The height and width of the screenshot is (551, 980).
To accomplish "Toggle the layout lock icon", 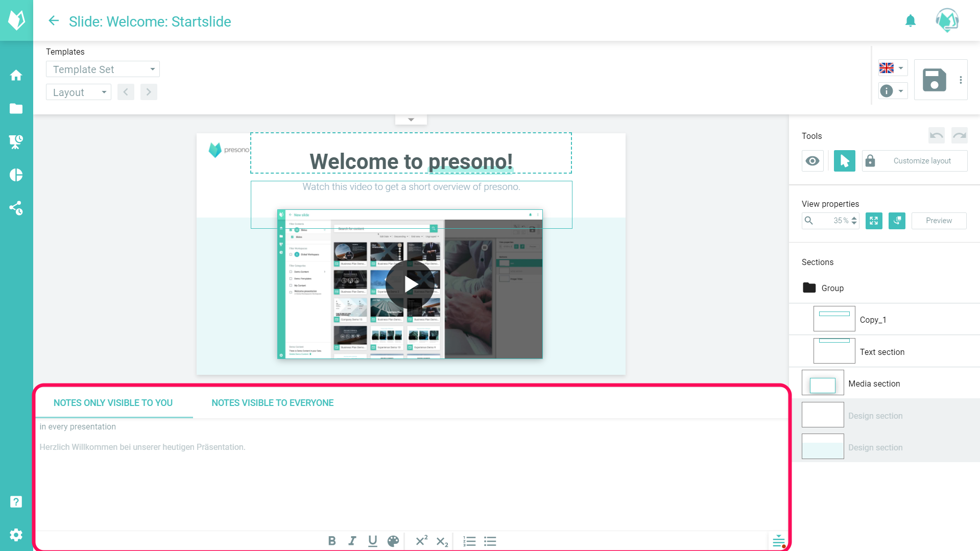I will click(870, 161).
